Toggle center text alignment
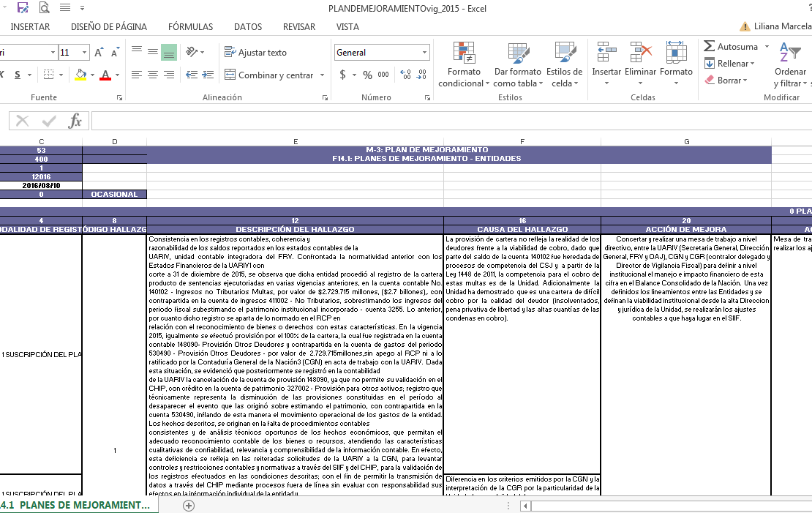 pyautogui.click(x=153, y=75)
